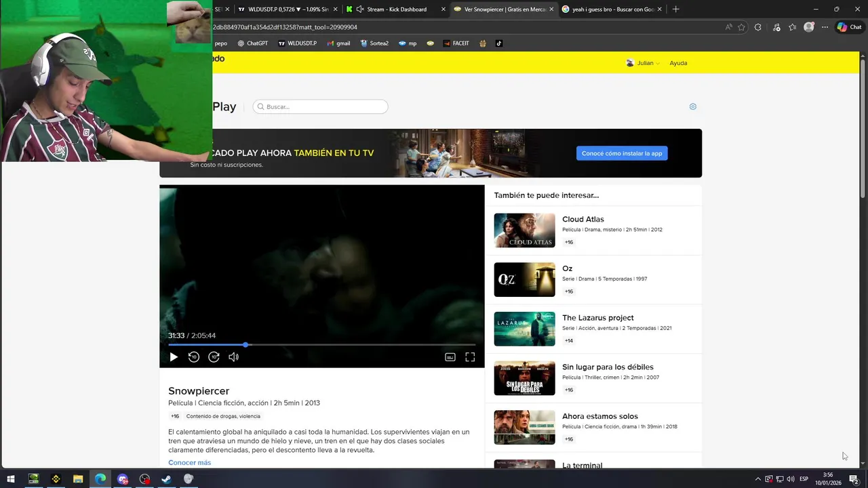
Task: Click the Snowpiercer title heading
Action: pos(199,391)
